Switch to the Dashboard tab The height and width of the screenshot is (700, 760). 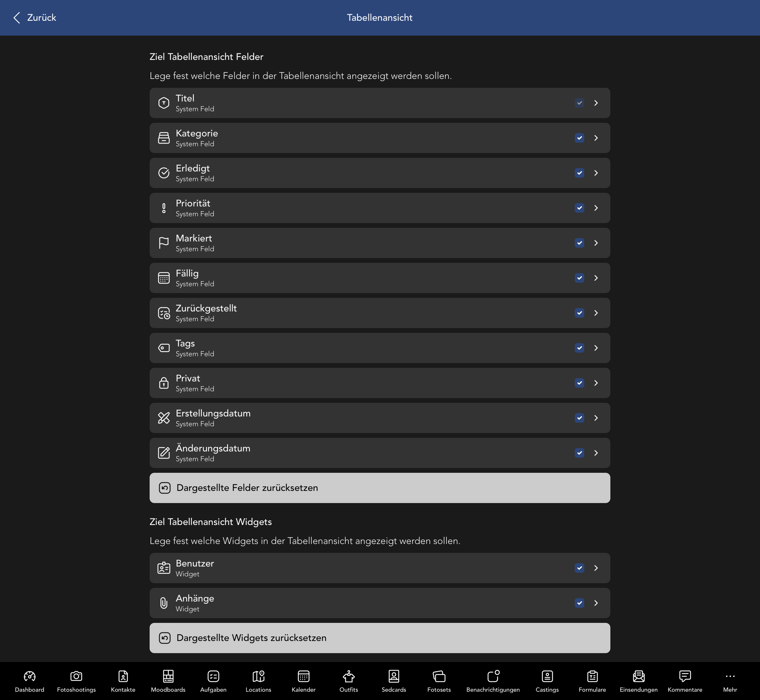tap(30, 680)
